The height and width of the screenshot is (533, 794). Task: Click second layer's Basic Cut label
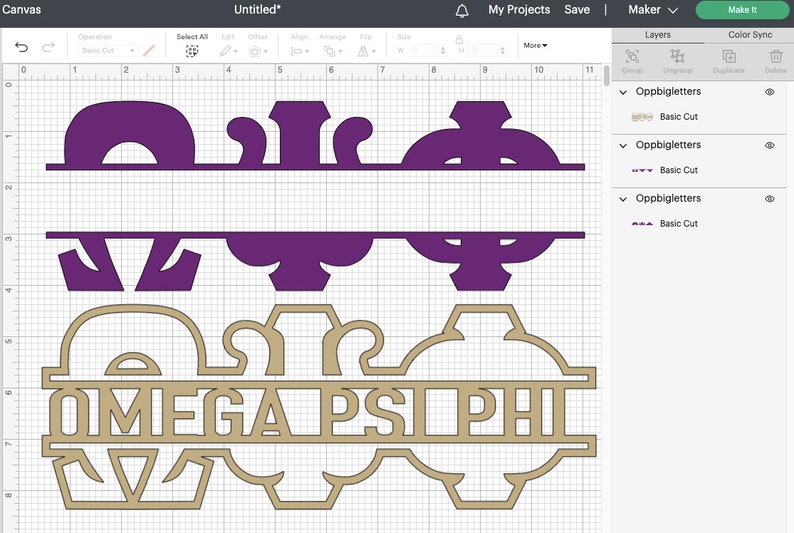tap(679, 171)
